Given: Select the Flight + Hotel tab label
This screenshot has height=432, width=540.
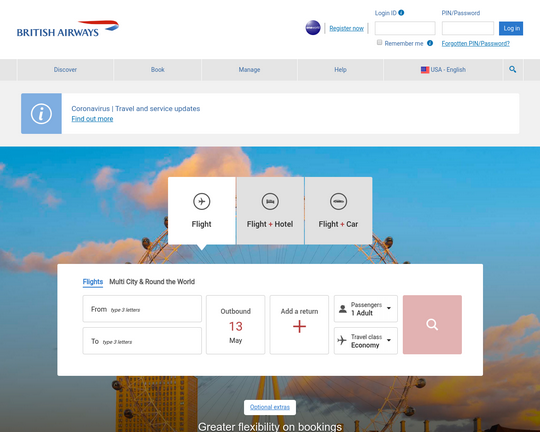Looking at the screenshot, I should click(270, 224).
